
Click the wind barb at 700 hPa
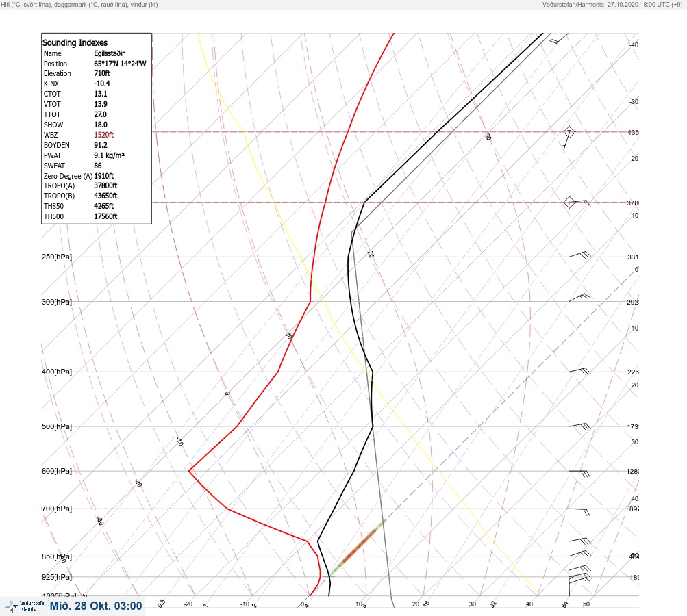tap(579, 511)
